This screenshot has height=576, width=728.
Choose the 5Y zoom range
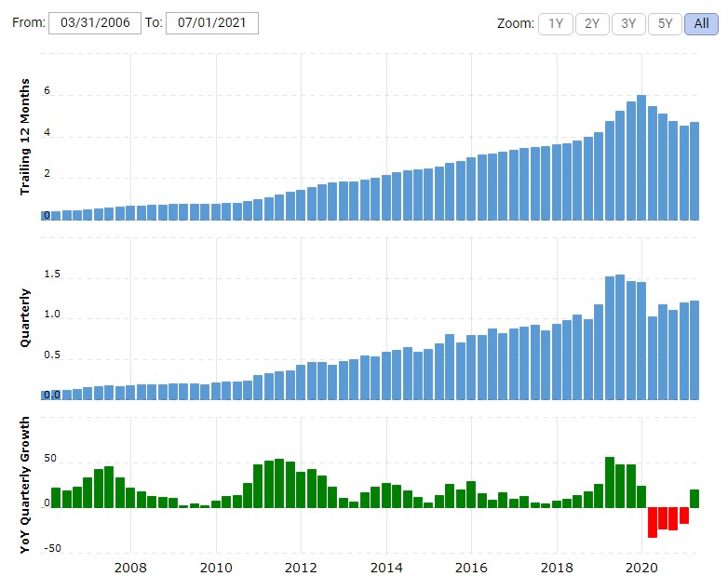665,23
